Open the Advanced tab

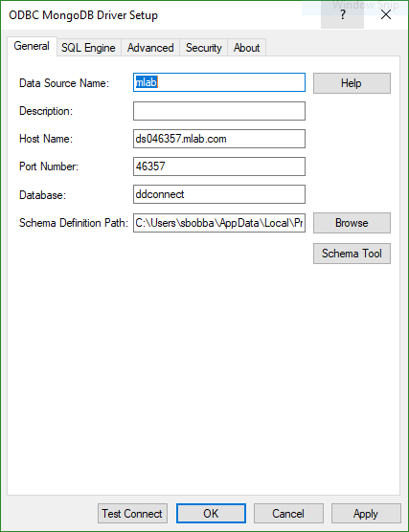(x=150, y=48)
